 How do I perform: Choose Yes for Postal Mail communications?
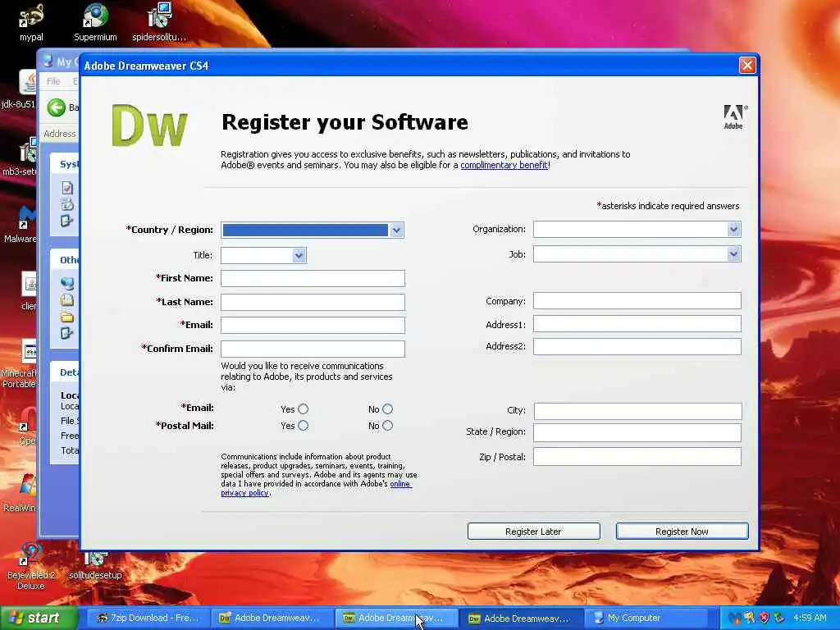click(x=304, y=426)
